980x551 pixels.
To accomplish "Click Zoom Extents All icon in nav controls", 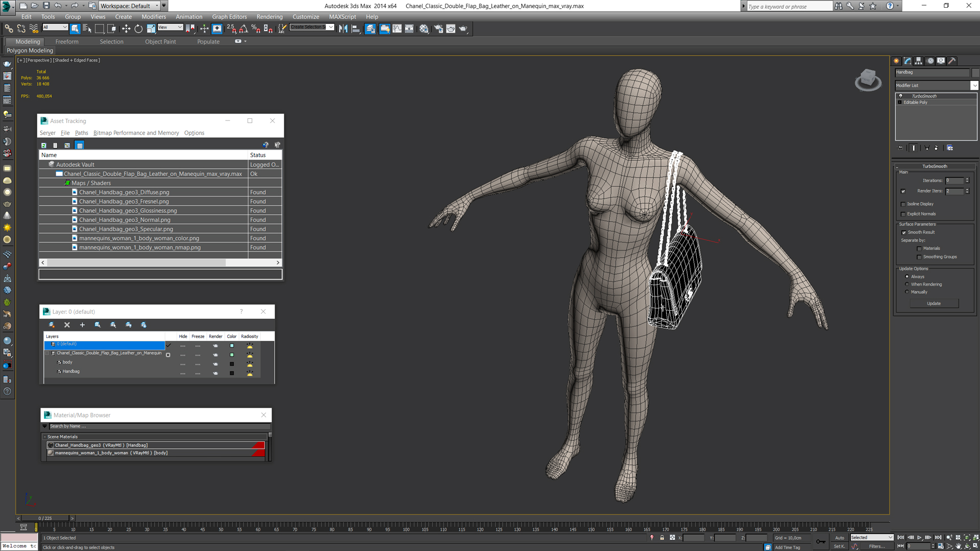I will (x=976, y=538).
